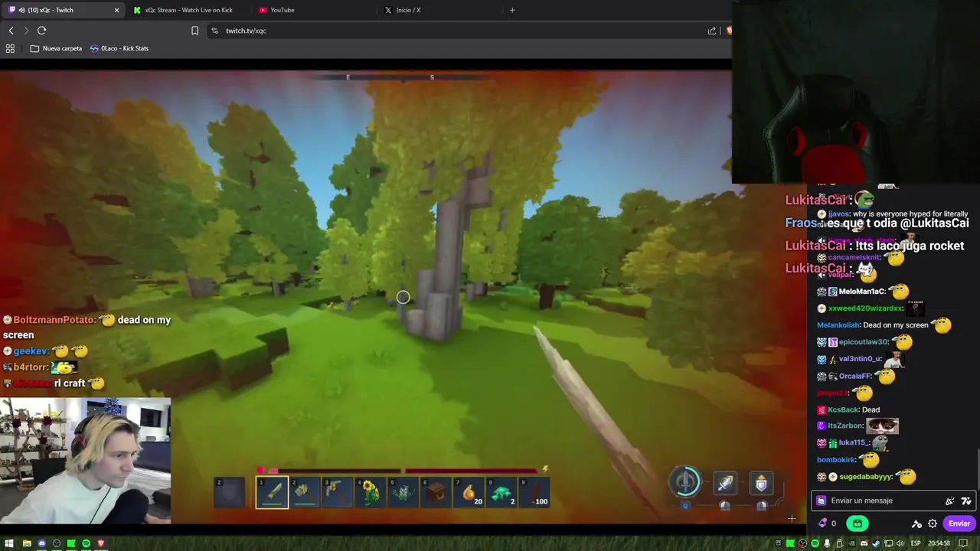Select the plant item in hotbar slot 5
The image size is (980, 551).
coord(403,492)
